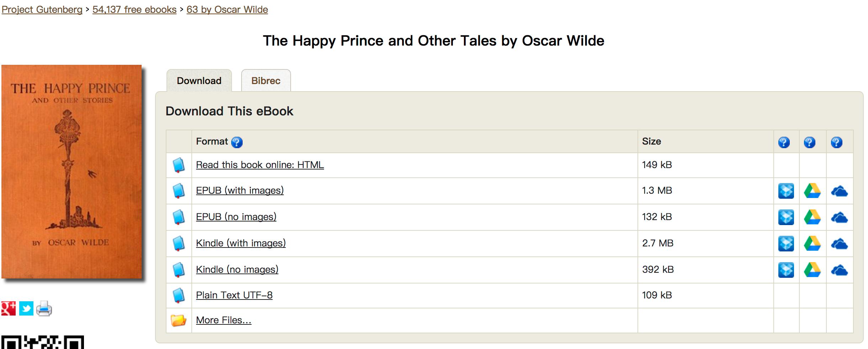This screenshot has height=349, width=868.
Task: Download the Plain Text UTF-8 version
Action: click(234, 295)
